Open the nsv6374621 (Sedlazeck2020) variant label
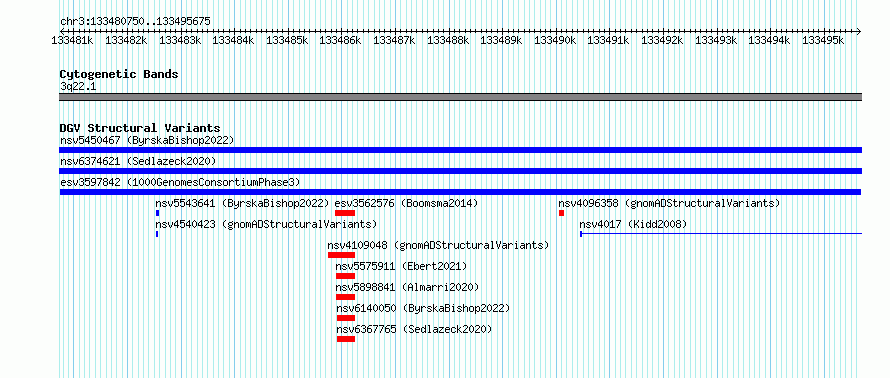The width and height of the screenshot is (890, 378). pos(138,161)
